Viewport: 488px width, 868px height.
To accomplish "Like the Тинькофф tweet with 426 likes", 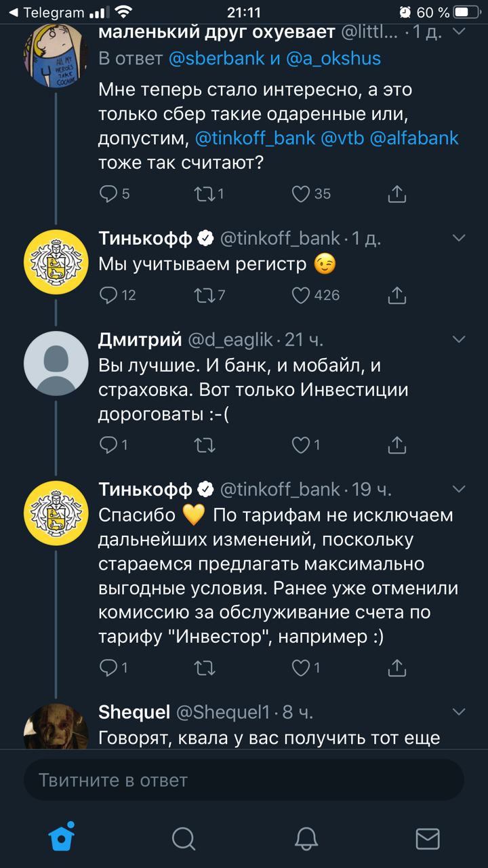I will pos(301,295).
